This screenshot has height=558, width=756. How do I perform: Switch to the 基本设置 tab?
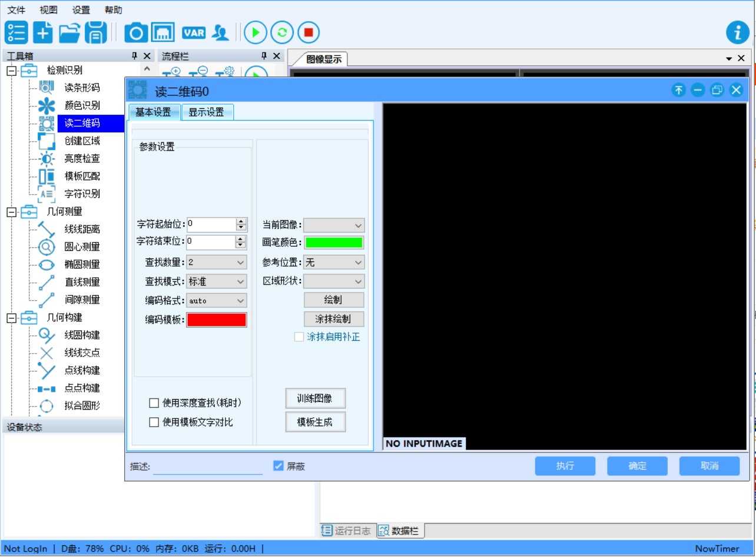(154, 112)
